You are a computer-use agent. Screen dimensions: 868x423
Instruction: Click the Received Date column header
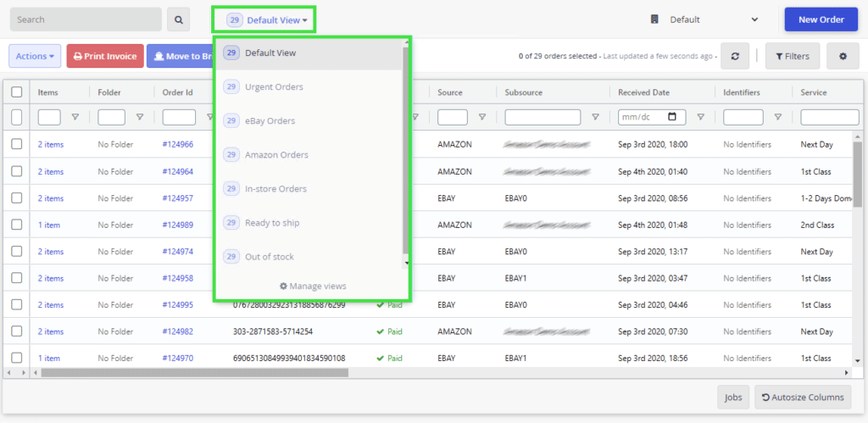point(644,92)
